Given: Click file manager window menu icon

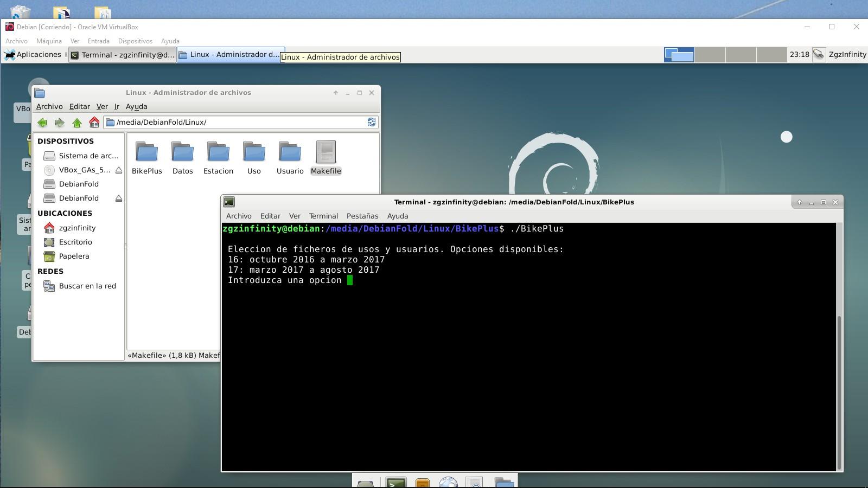Looking at the screenshot, I should [40, 93].
